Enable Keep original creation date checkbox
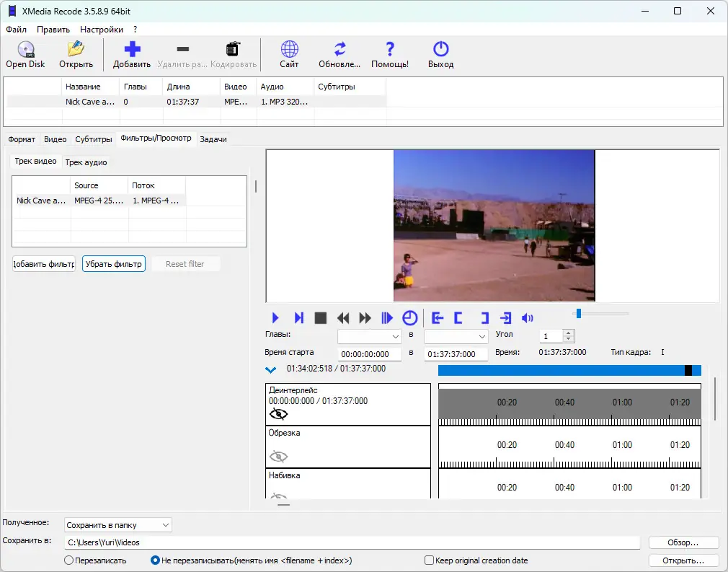Image resolution: width=728 pixels, height=572 pixels. [x=430, y=560]
